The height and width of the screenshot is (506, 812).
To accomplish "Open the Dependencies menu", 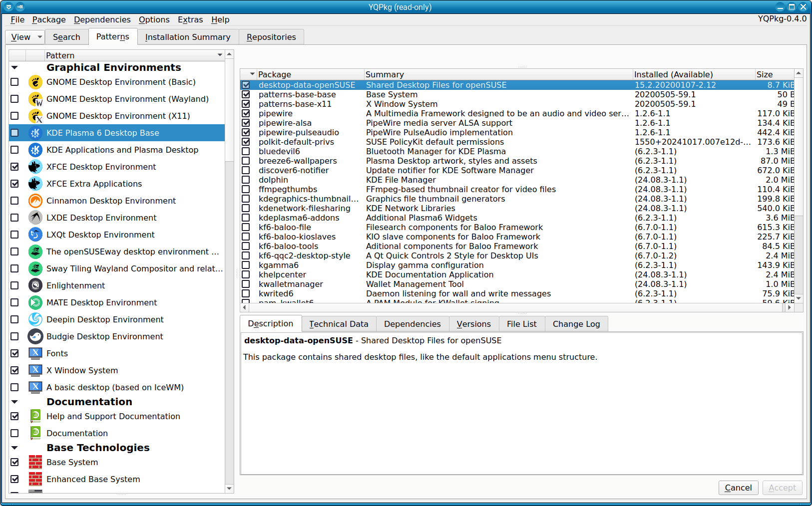I will click(x=102, y=19).
